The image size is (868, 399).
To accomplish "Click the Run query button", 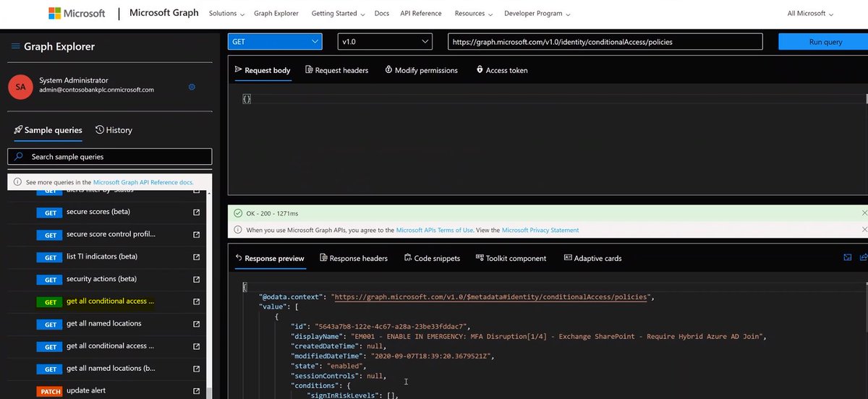I will point(823,42).
